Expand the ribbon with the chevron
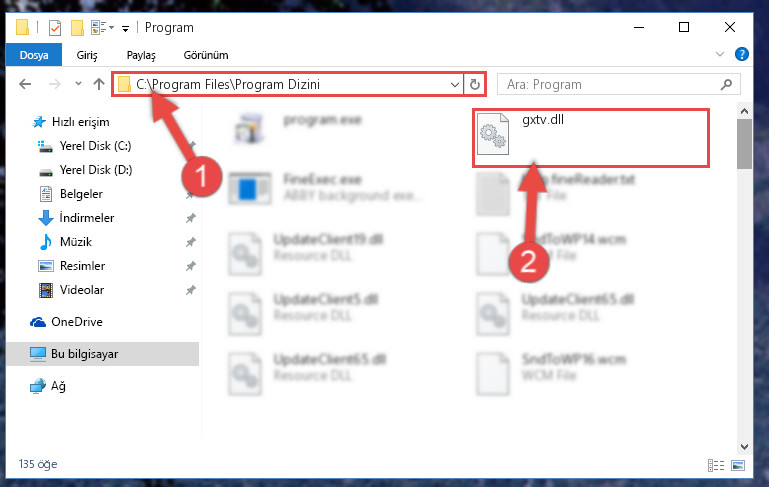This screenshot has width=769, height=487. pos(719,54)
